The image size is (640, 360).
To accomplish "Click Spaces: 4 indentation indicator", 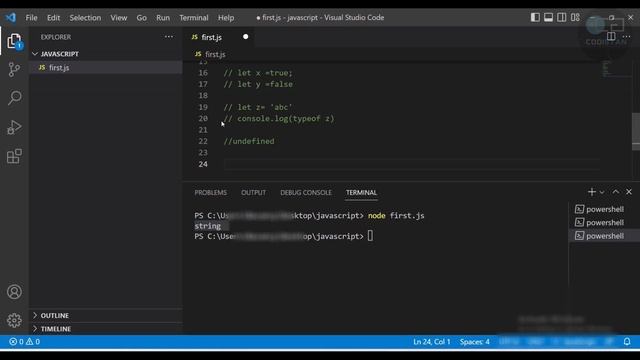I will click(475, 342).
